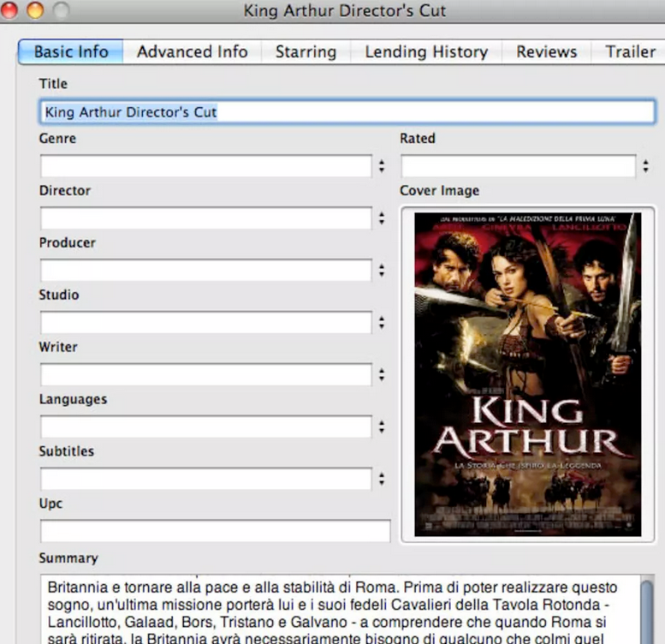The width and height of the screenshot is (665, 644).
Task: Open the Trailer tab
Action: (x=629, y=51)
